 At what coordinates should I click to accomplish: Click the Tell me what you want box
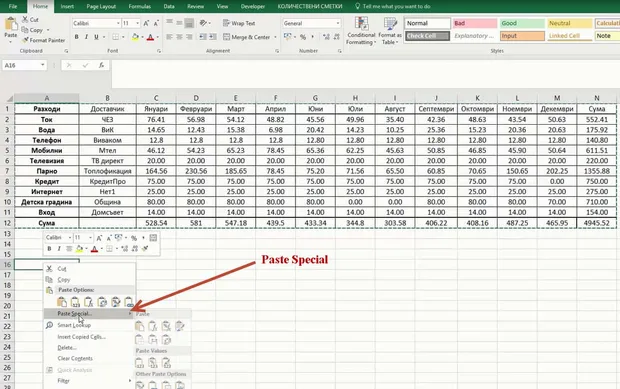pyautogui.click(x=392, y=6)
